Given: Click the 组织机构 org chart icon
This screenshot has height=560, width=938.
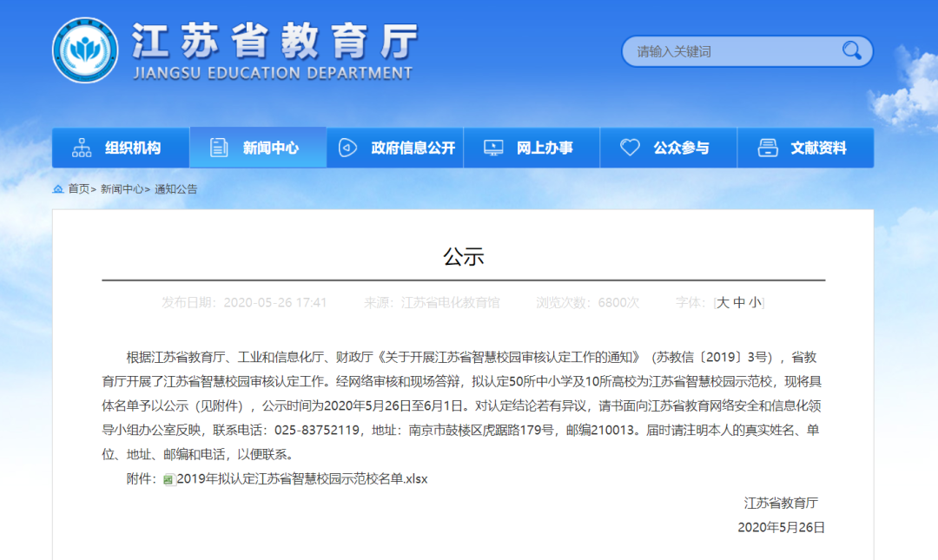Looking at the screenshot, I should [x=82, y=148].
